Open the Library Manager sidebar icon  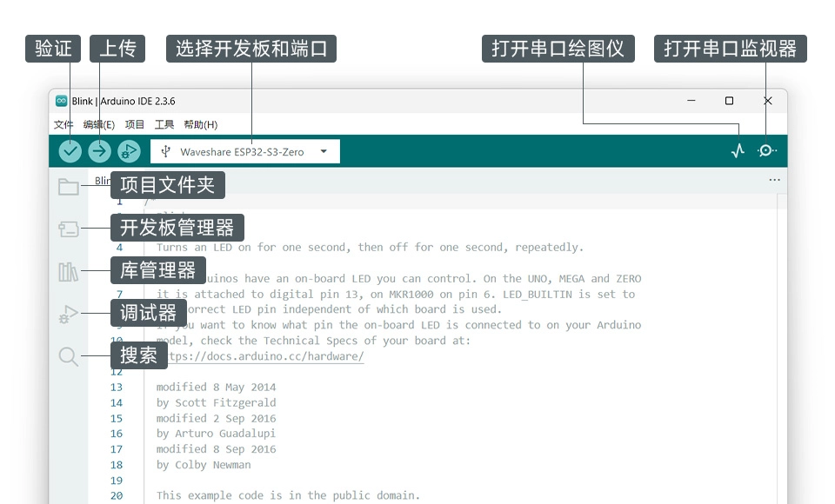[69, 270]
